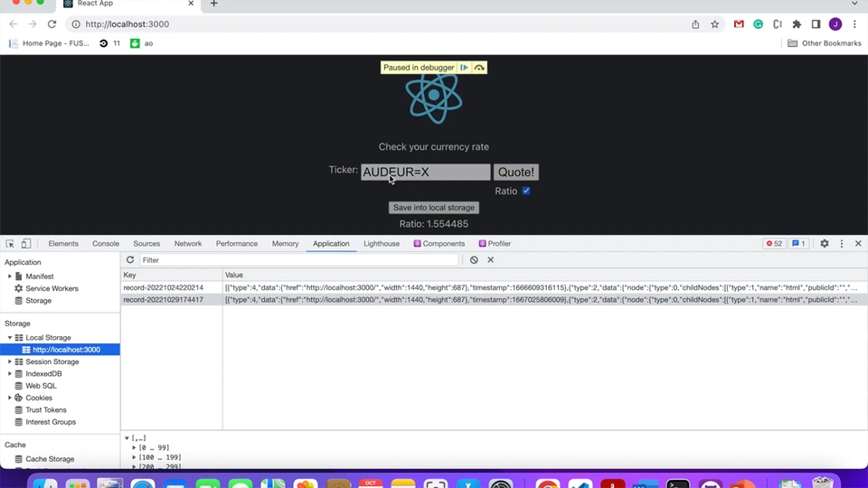Viewport: 868px width, 488px height.
Task: Open Grammarly extension icon
Action: point(758,23)
